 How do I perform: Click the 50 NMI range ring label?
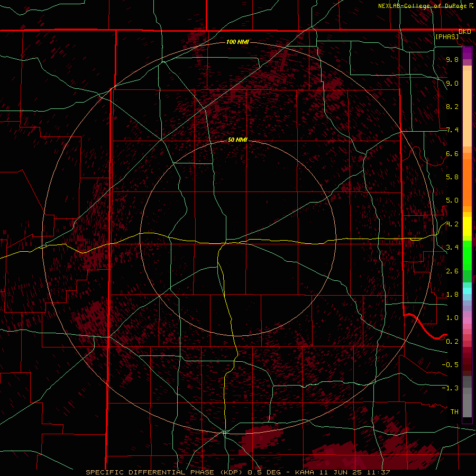coord(237,140)
